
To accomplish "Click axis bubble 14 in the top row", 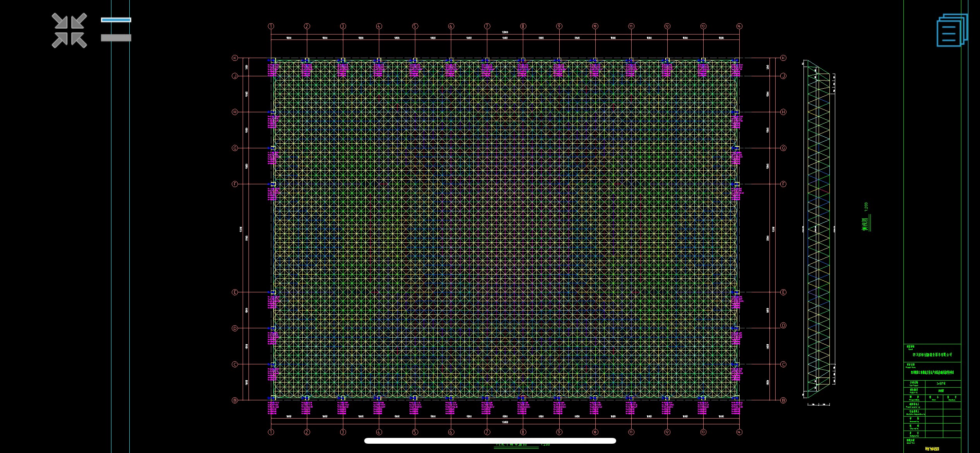I will click(739, 26).
